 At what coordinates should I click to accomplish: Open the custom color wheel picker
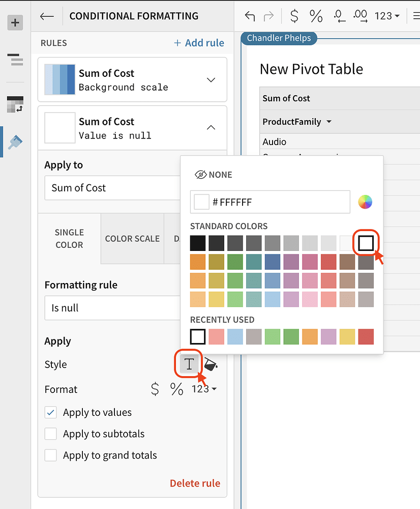365,202
